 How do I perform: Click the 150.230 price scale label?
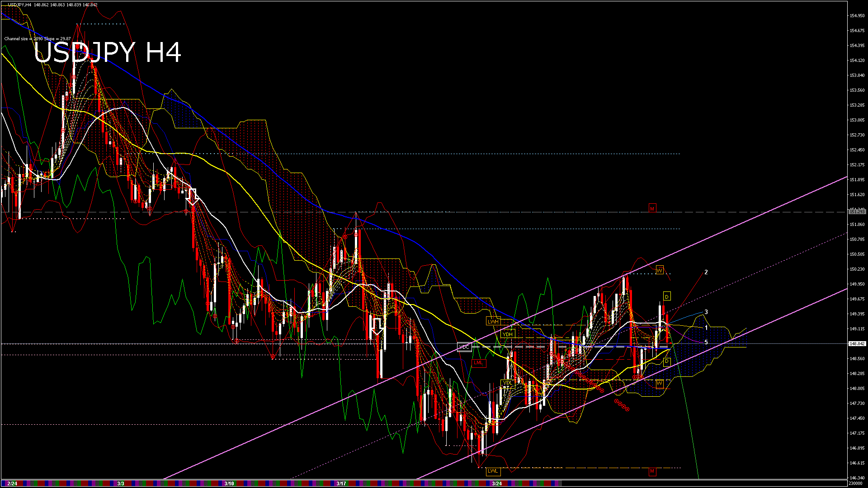pos(857,269)
